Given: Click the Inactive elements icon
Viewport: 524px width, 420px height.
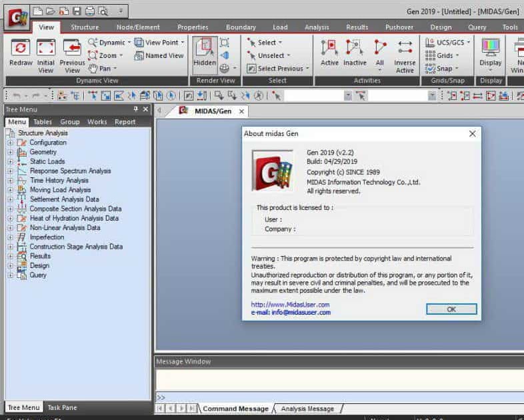Looking at the screenshot, I should 355,47.
